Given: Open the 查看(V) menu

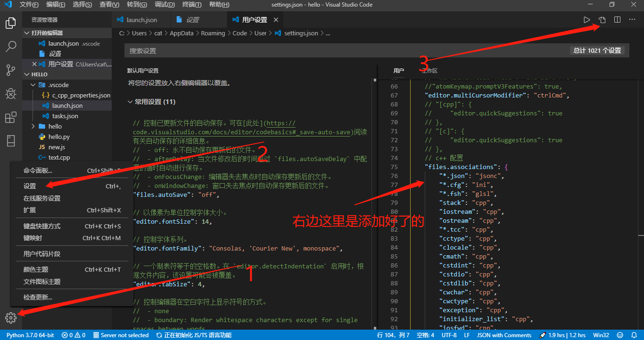Looking at the screenshot, I should [110, 5].
